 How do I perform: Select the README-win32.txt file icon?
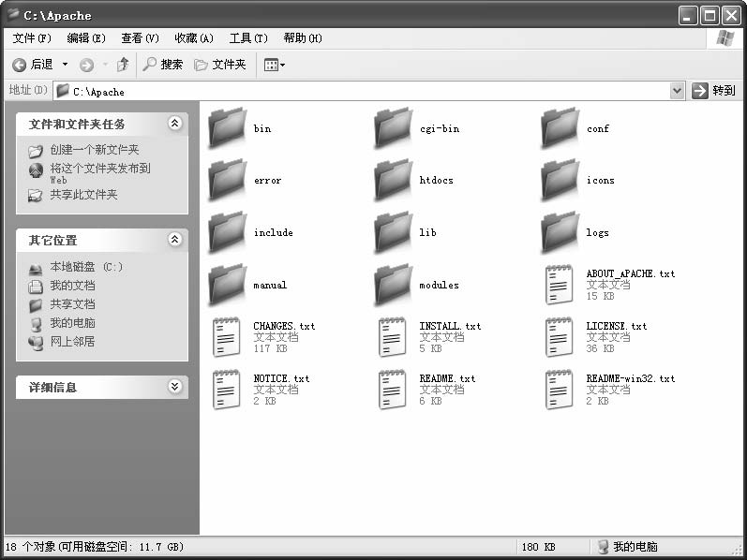click(x=560, y=389)
